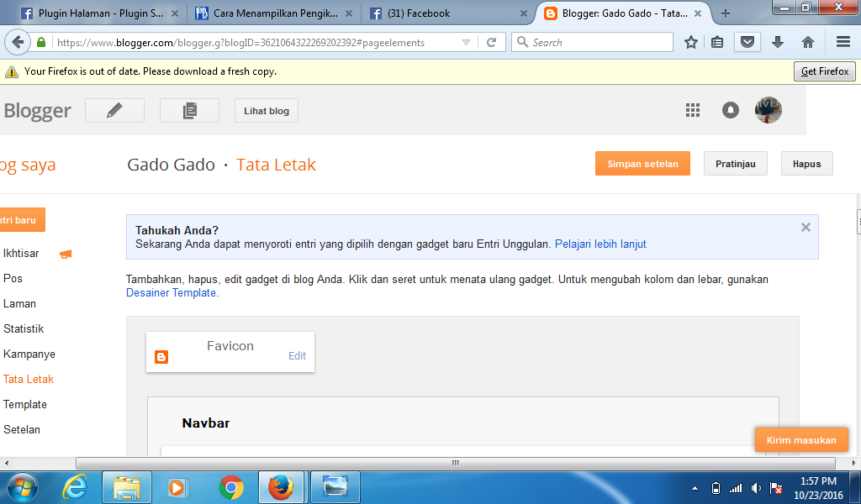This screenshot has height=504, width=861.
Task: Open the Windows Start button
Action: [x=23, y=487]
